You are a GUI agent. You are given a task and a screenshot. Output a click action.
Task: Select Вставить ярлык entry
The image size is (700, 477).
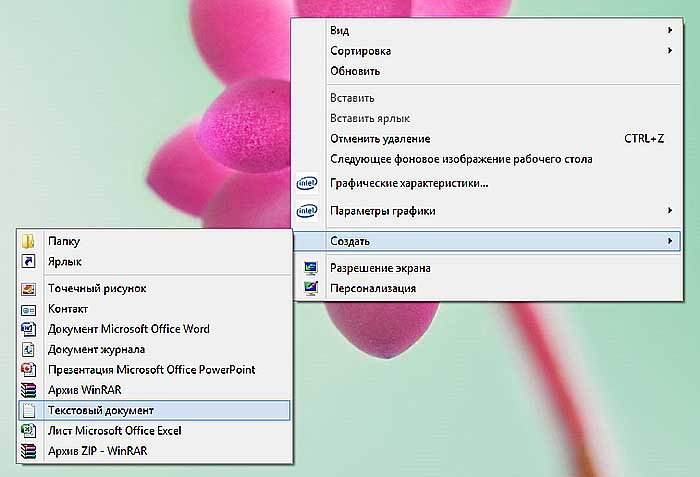point(488,118)
